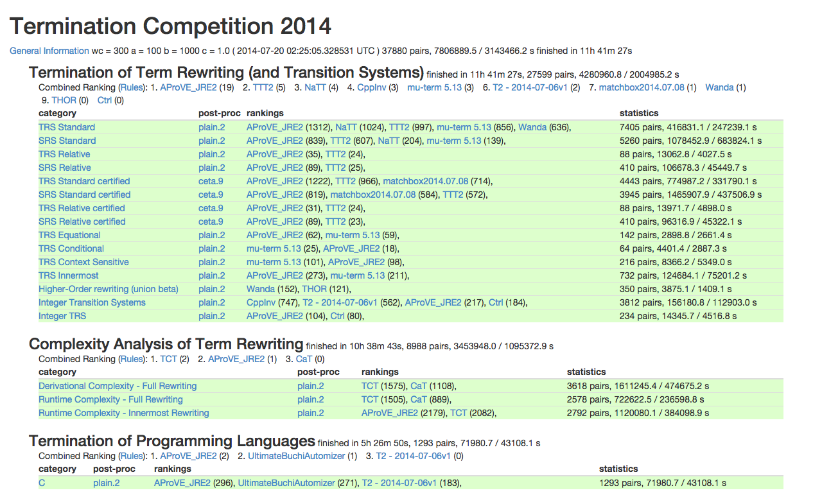Open TCT in Complexity Analysis combined ranking
Screen dimensions: 822x504
(168, 359)
